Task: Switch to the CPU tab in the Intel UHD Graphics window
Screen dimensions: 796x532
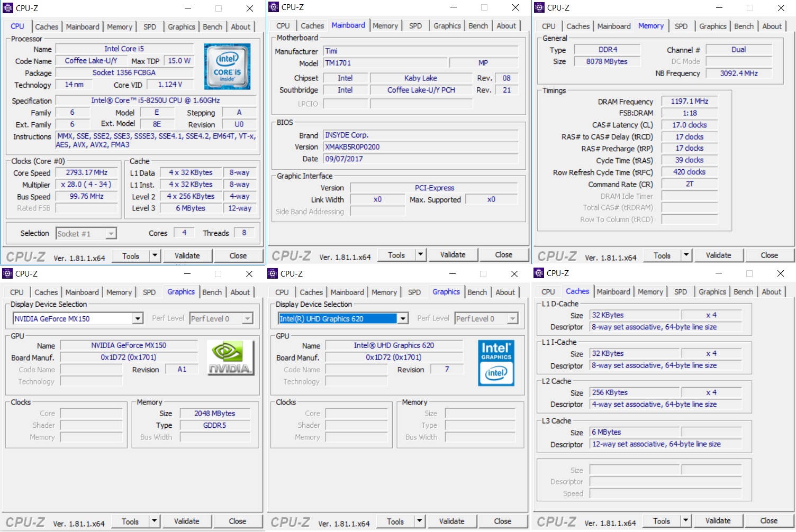Action: 282,292
